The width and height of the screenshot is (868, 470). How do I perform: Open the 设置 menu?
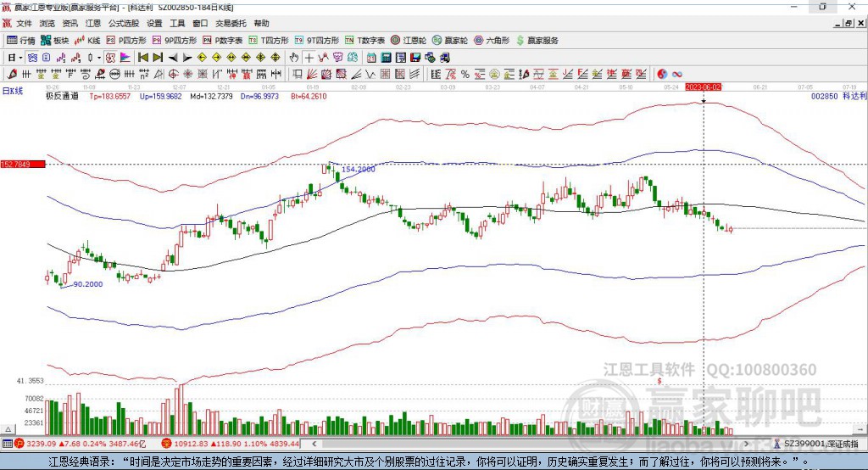tap(154, 23)
